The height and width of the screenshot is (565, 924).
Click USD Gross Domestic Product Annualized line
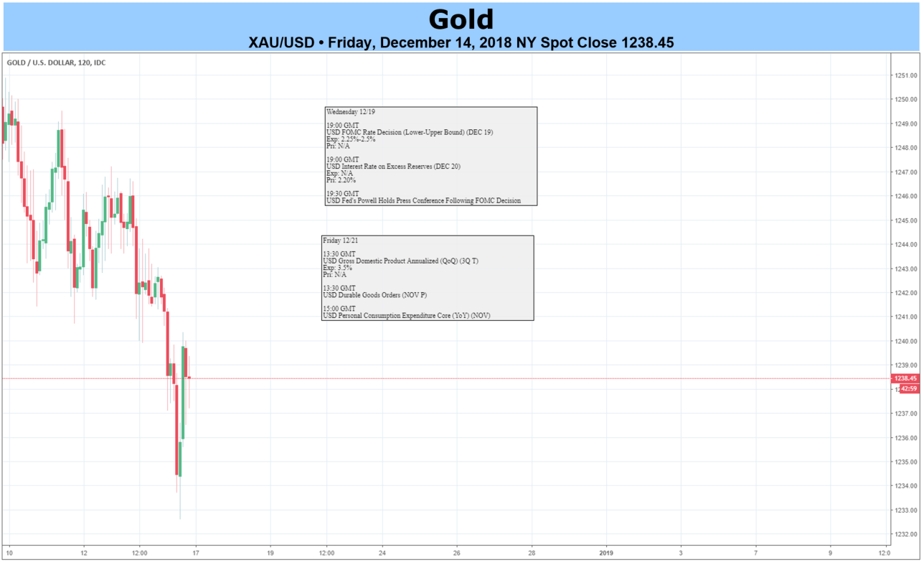click(x=401, y=261)
